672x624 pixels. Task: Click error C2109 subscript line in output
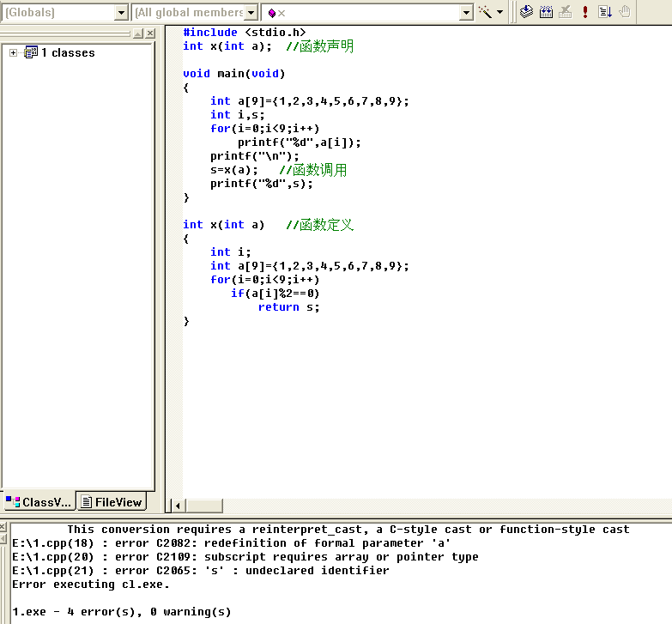245,557
